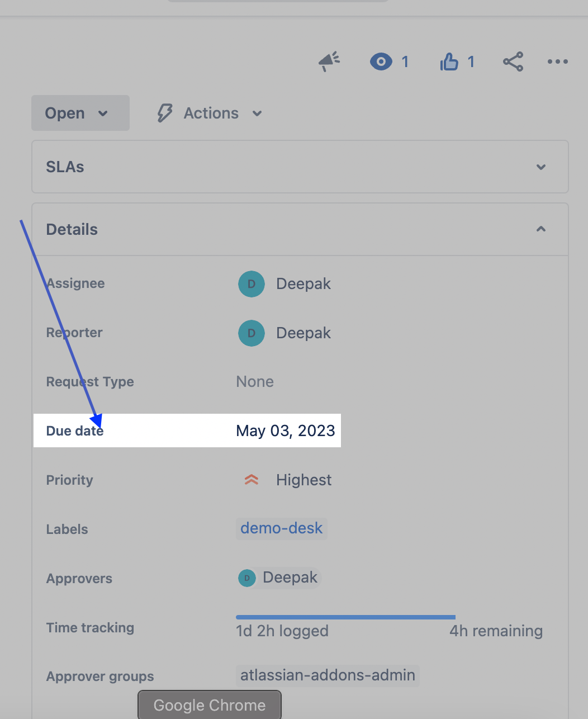Open the Open status dropdown
588x719 pixels.
pyautogui.click(x=80, y=113)
